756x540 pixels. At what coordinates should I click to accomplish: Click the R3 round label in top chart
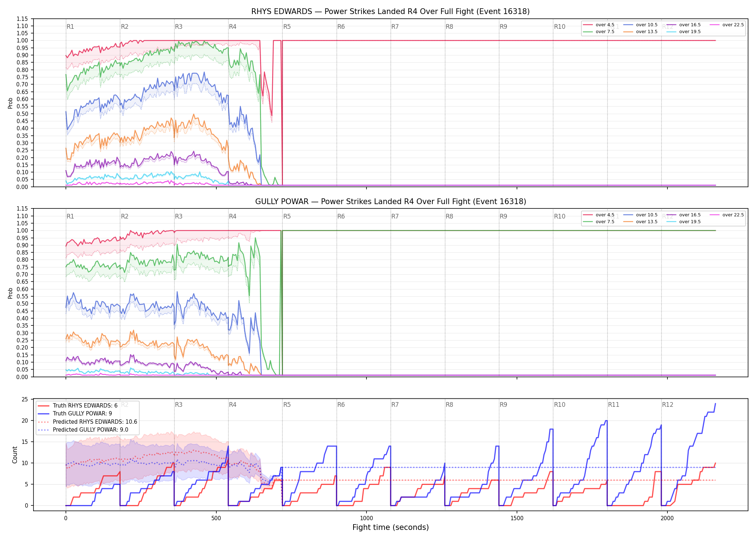pos(179,27)
